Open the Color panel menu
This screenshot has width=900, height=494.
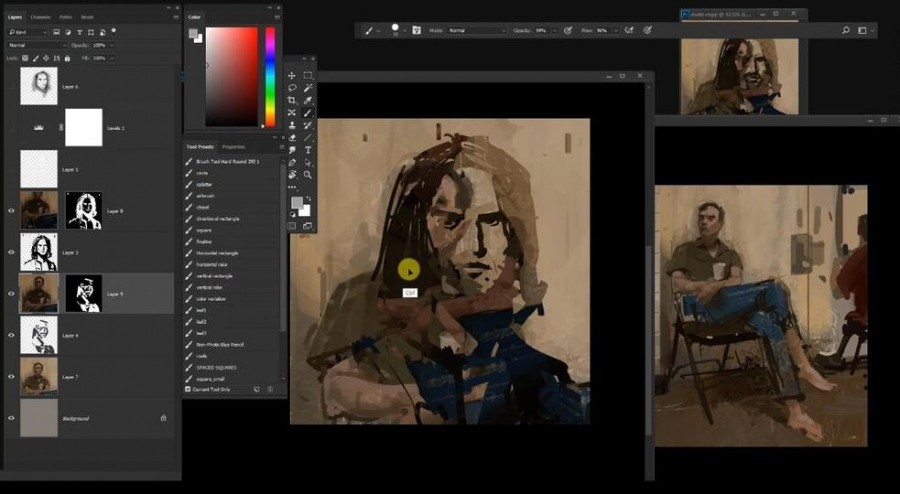277,17
